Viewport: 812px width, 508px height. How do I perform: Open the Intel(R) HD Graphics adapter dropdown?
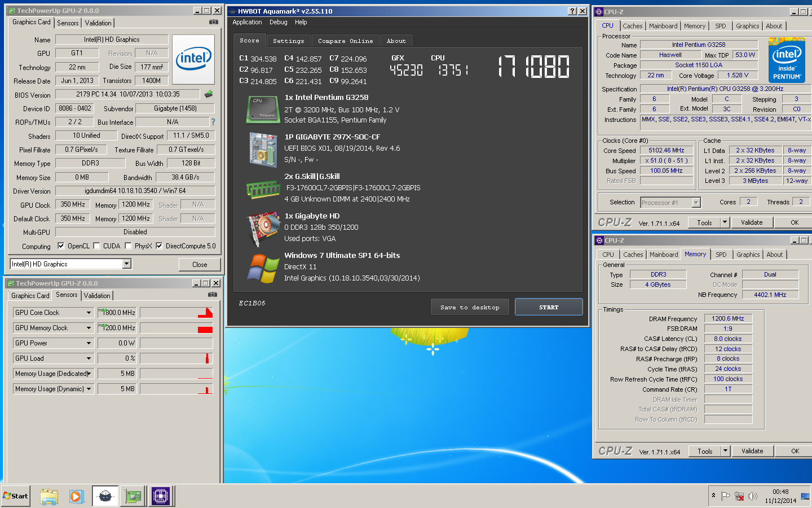click(x=127, y=264)
